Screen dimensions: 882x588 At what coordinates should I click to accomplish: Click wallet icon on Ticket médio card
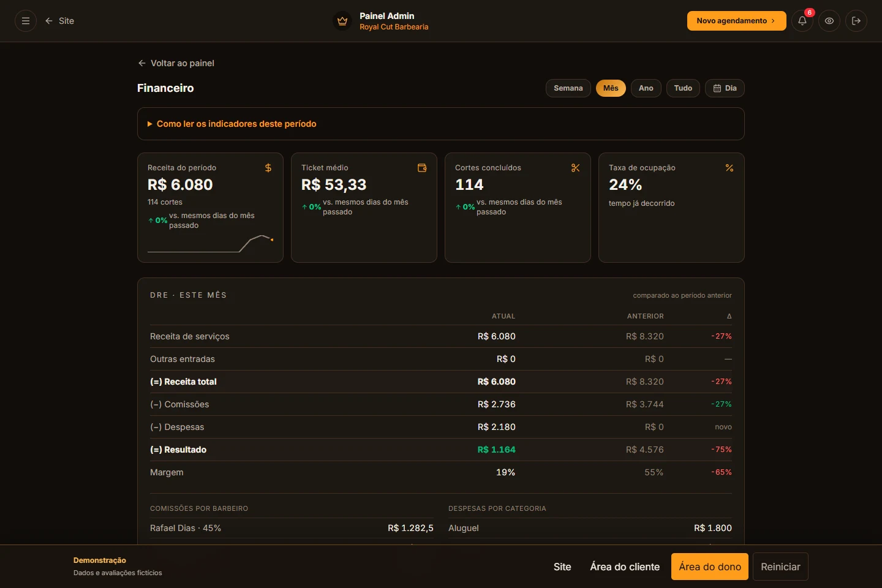(422, 168)
